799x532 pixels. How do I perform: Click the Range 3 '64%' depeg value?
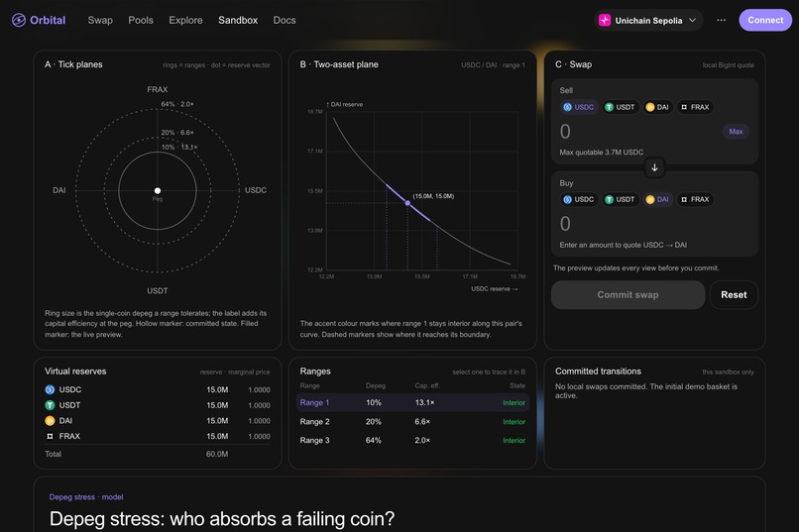tap(374, 441)
